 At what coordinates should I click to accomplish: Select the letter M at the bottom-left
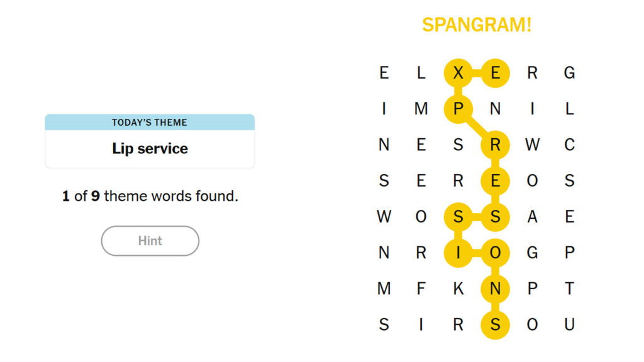[x=382, y=289]
